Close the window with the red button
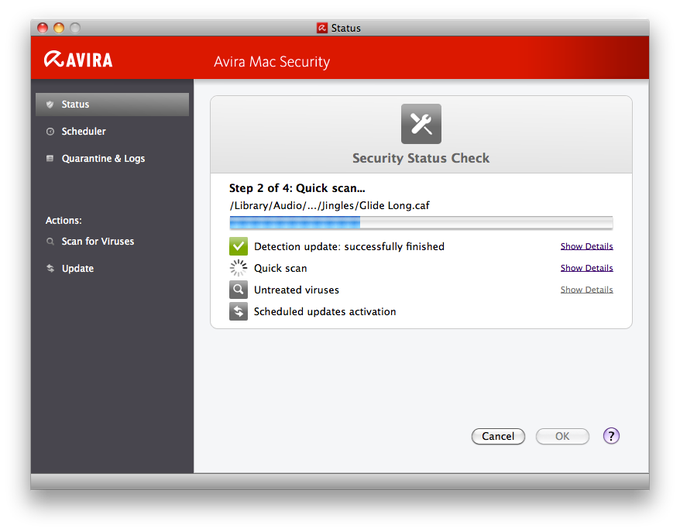 (42, 28)
